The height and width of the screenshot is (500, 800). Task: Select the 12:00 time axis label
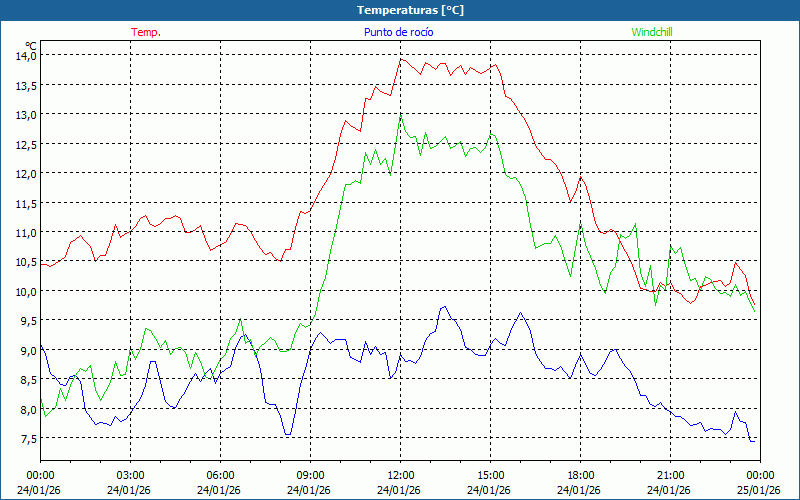400,475
